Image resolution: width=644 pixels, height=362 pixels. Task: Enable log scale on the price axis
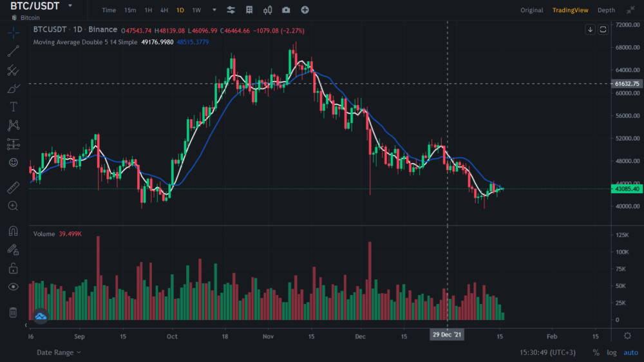point(611,352)
